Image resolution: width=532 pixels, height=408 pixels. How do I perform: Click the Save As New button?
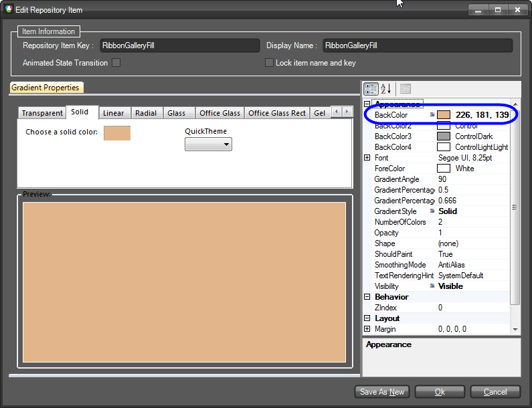(x=382, y=392)
